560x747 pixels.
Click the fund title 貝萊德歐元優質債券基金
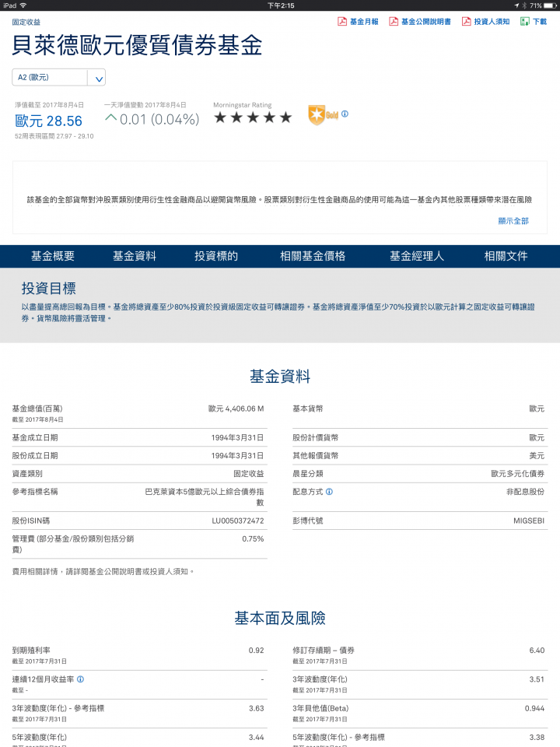click(137, 45)
